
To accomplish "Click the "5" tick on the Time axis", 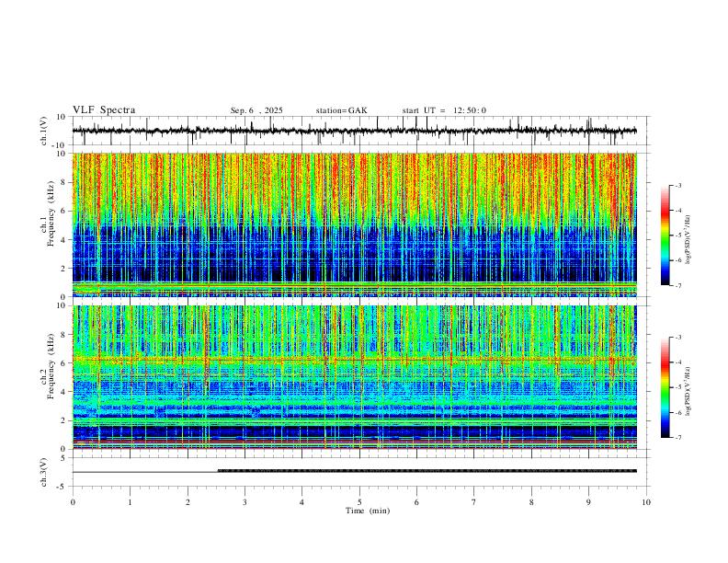I will [x=359, y=502].
